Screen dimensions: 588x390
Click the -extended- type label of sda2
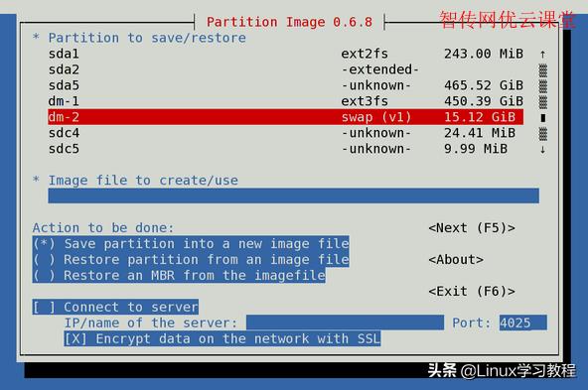click(379, 69)
